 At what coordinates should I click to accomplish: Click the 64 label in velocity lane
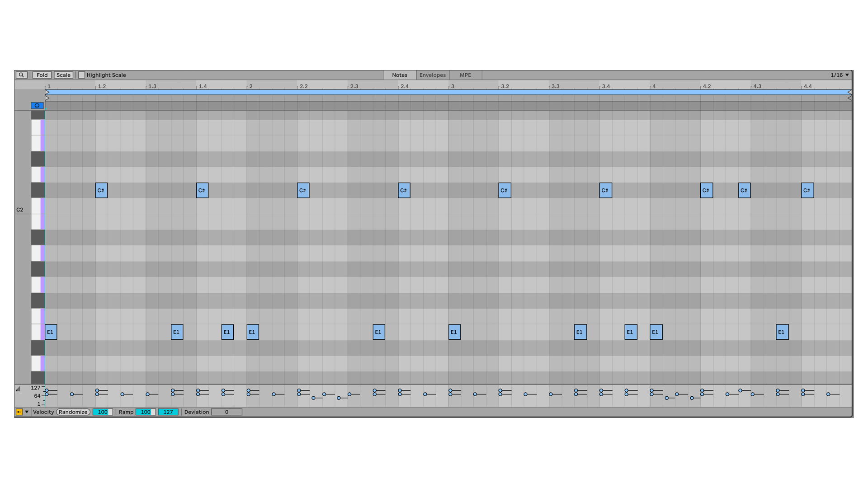37,396
